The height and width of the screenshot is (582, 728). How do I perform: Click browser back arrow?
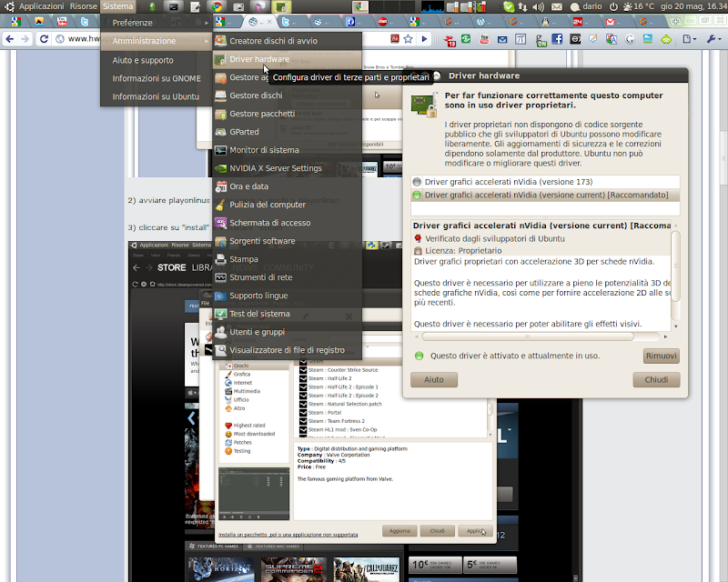pos(10,39)
